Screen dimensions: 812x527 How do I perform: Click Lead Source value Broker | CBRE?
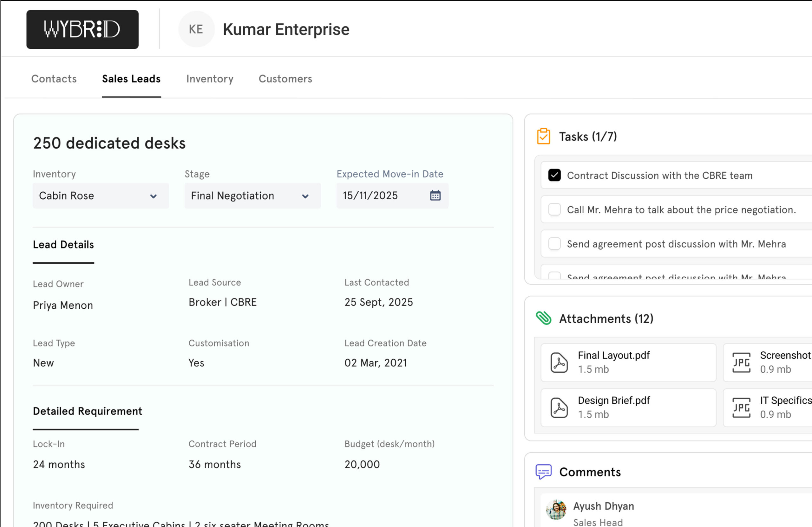222,302
